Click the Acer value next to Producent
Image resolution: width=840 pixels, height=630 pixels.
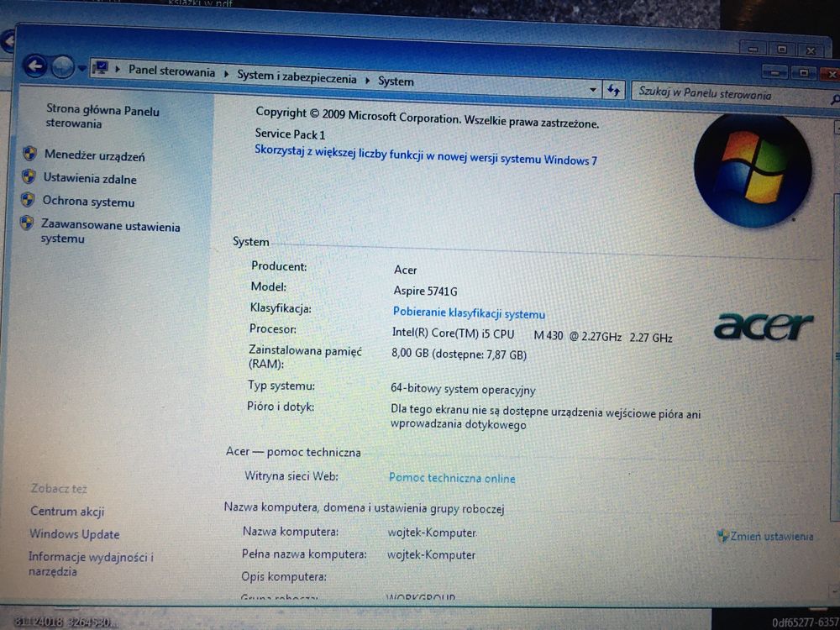click(x=406, y=270)
